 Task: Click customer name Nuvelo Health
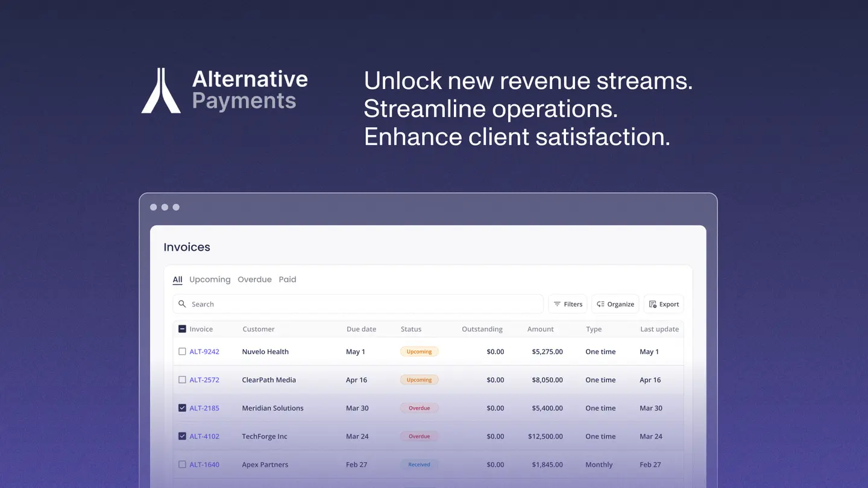click(x=265, y=352)
